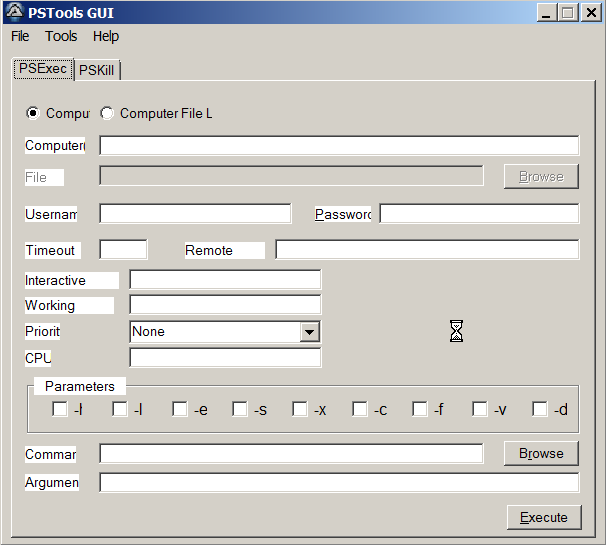Image resolution: width=606 pixels, height=545 pixels.
Task: Enable the -e parameter checkbox
Action: point(180,409)
